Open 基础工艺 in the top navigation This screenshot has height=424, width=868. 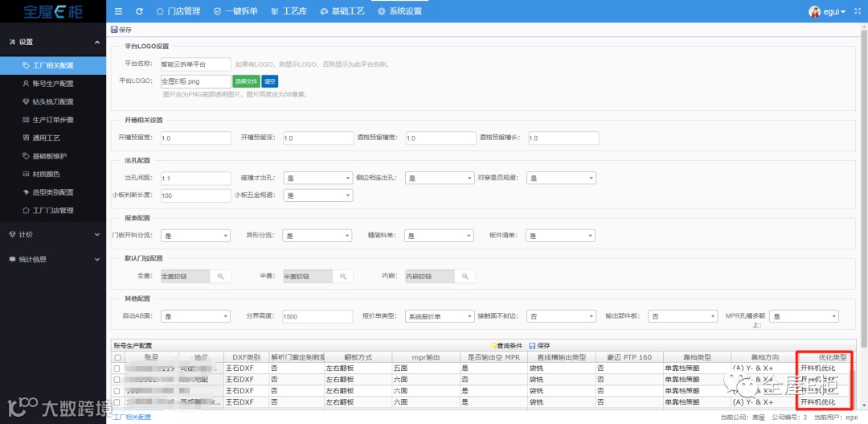[342, 11]
